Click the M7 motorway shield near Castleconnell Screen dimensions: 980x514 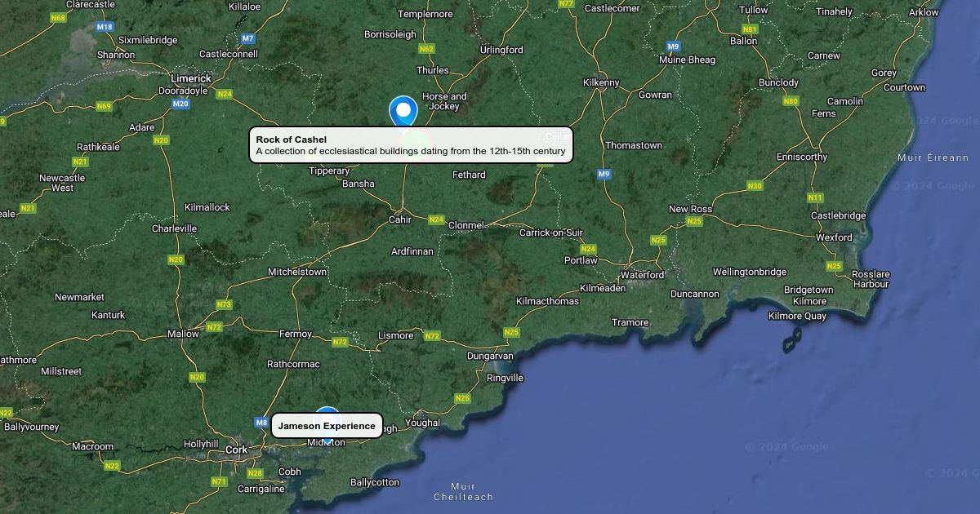pos(248,38)
